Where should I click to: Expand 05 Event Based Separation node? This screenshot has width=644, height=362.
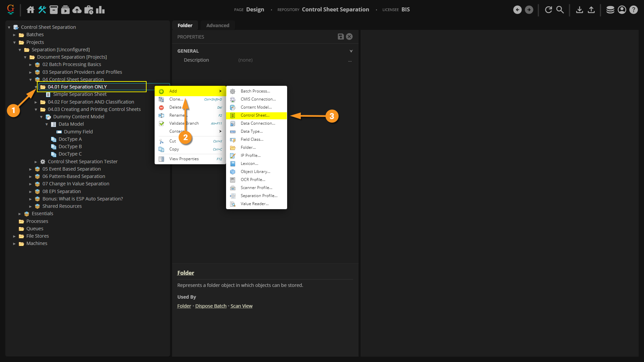(31, 169)
